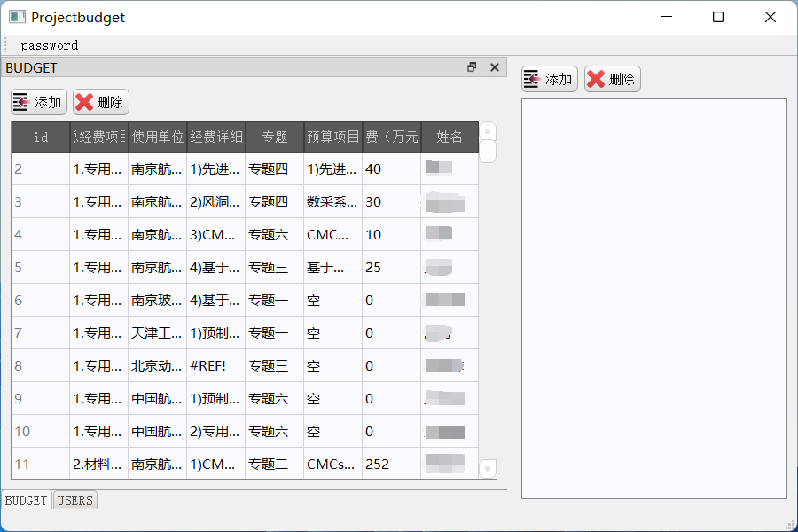Click the 使用单位 column header

click(158, 137)
